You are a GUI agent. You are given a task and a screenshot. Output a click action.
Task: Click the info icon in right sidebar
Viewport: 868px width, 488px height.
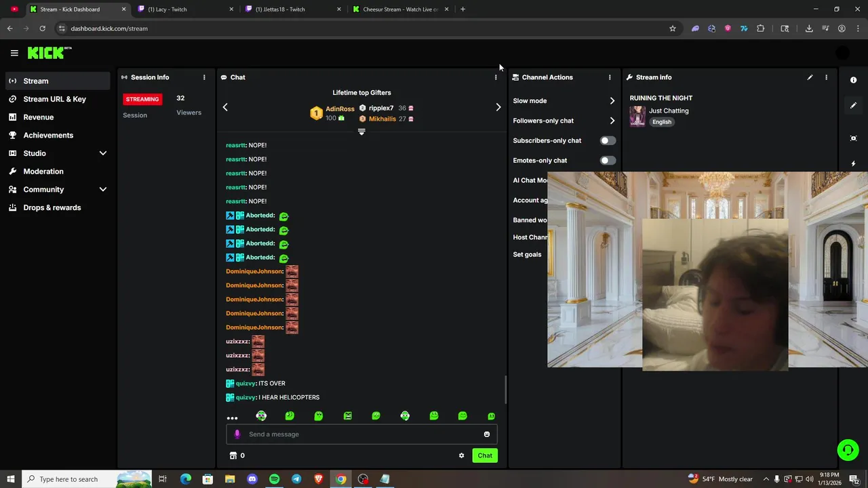(x=853, y=80)
